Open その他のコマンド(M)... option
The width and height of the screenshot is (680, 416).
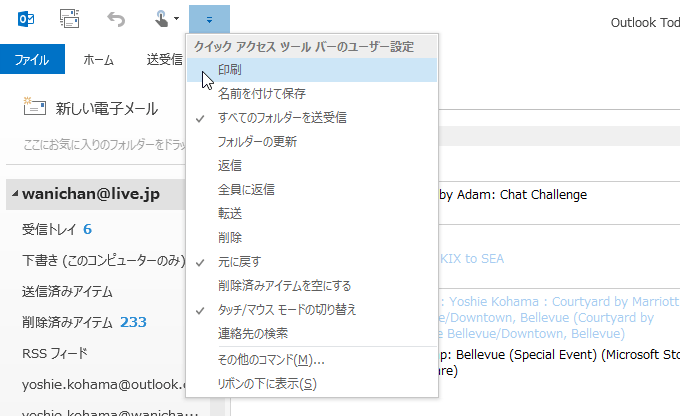(x=270, y=360)
